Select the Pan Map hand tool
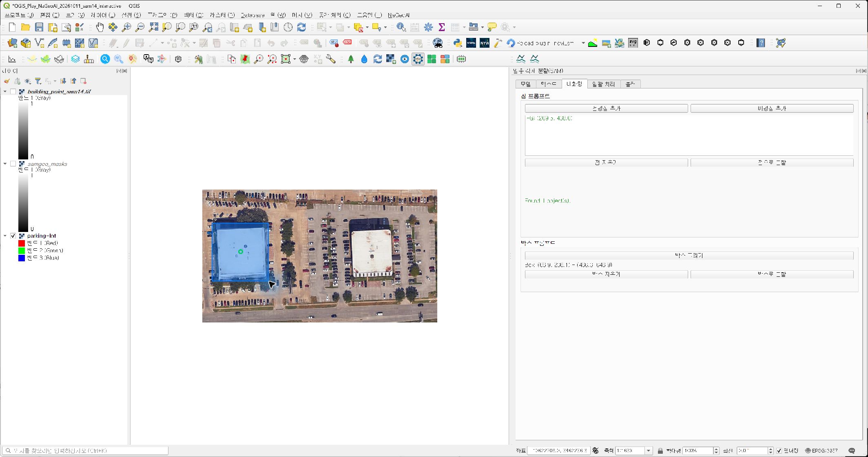868x457 pixels. (100, 27)
